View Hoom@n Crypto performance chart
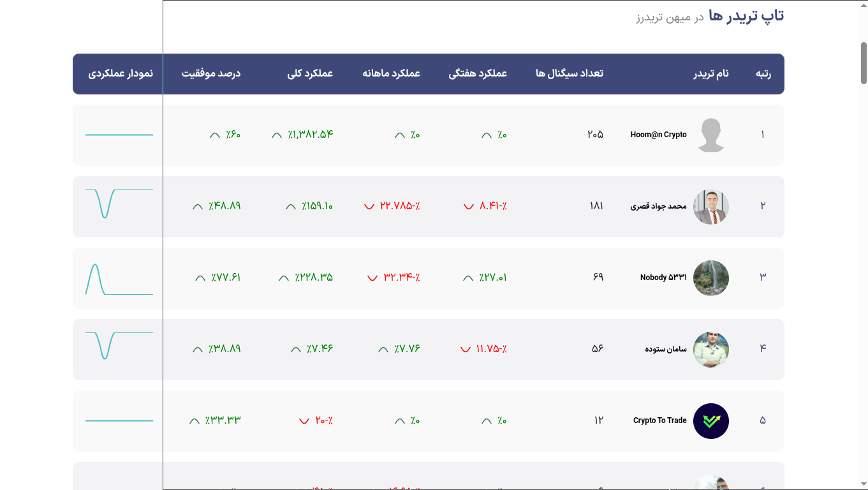The width and height of the screenshot is (868, 490). pyautogui.click(x=119, y=135)
